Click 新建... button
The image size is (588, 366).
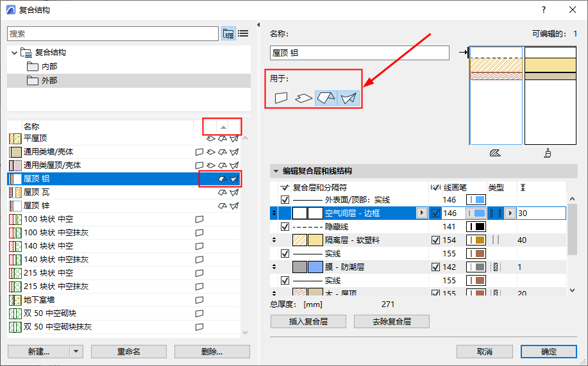tap(38, 352)
